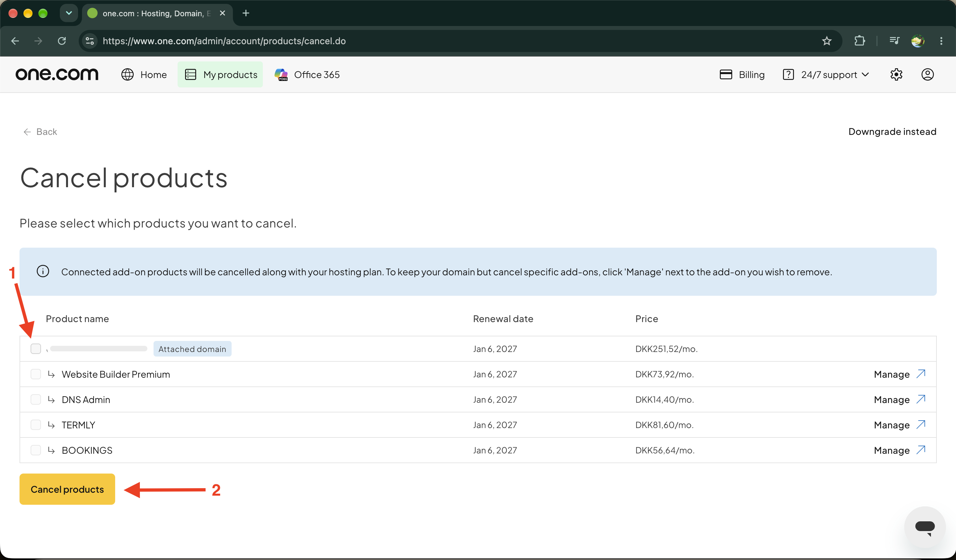Click the URL address bar field
This screenshot has width=956, height=560.
[x=455, y=41]
